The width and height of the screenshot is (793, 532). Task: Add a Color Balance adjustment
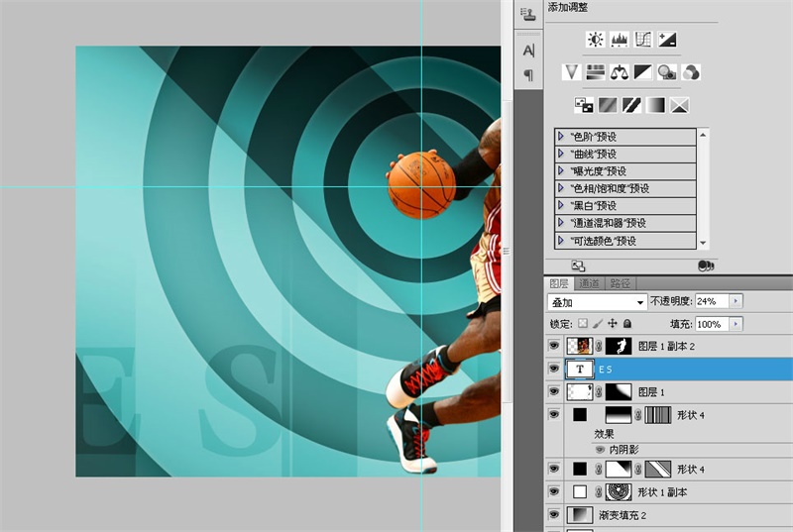[620, 72]
